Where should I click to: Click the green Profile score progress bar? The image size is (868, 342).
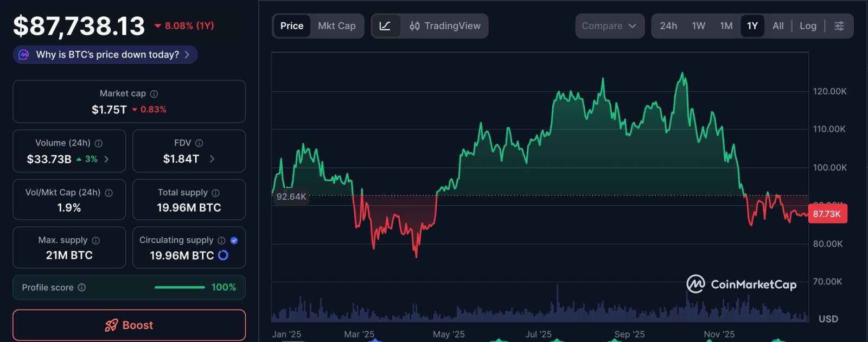coord(179,287)
